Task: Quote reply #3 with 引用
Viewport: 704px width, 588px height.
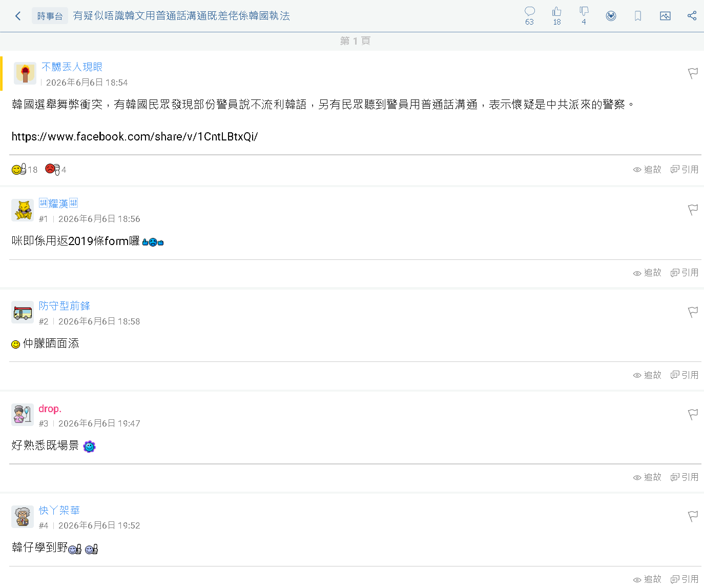Action: coord(685,477)
